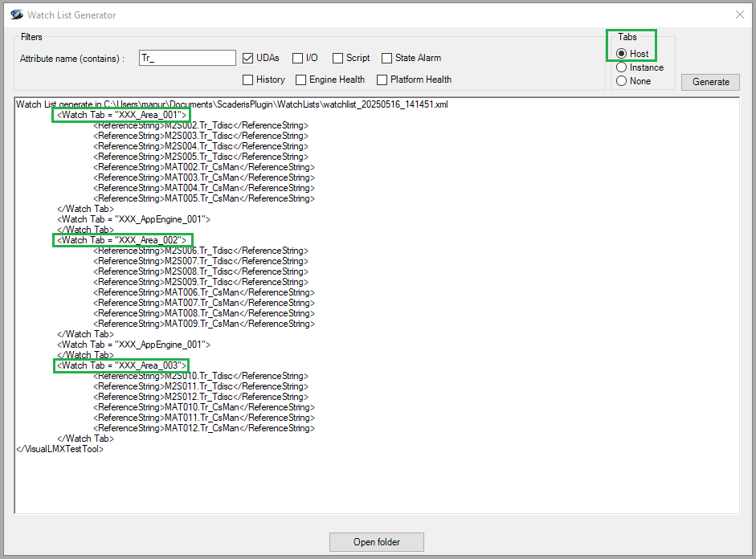Uncheck the UDAs checkbox
Screen dimensions: 756x559
coord(249,58)
